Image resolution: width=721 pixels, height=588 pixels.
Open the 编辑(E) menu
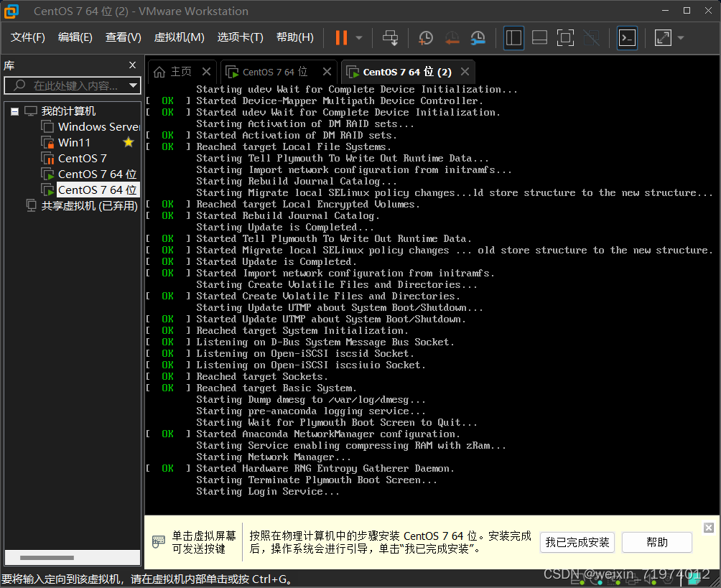tap(75, 37)
